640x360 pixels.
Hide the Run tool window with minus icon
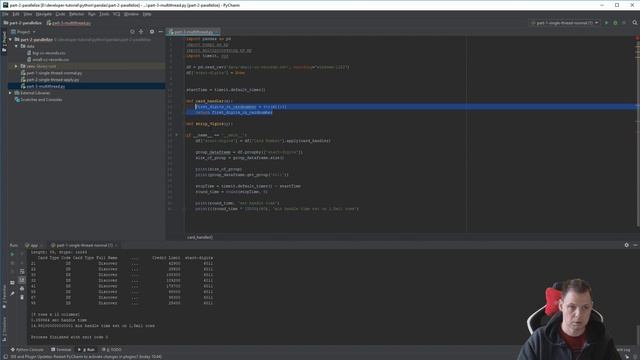635,245
